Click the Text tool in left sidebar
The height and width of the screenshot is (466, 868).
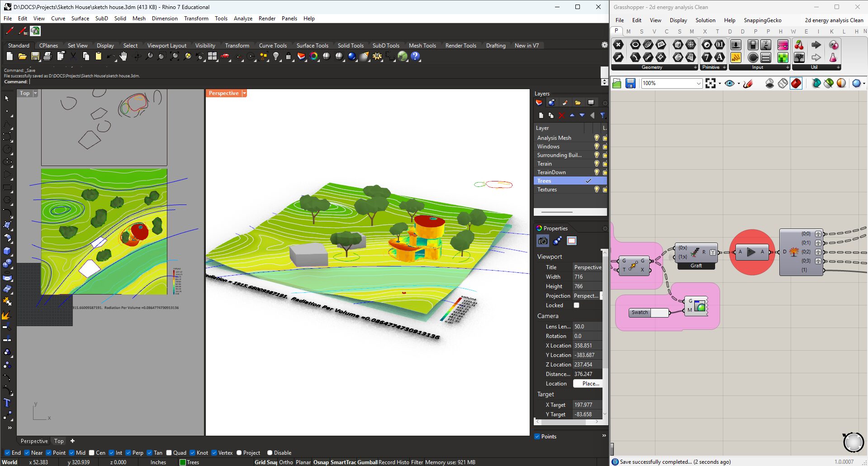(x=7, y=403)
